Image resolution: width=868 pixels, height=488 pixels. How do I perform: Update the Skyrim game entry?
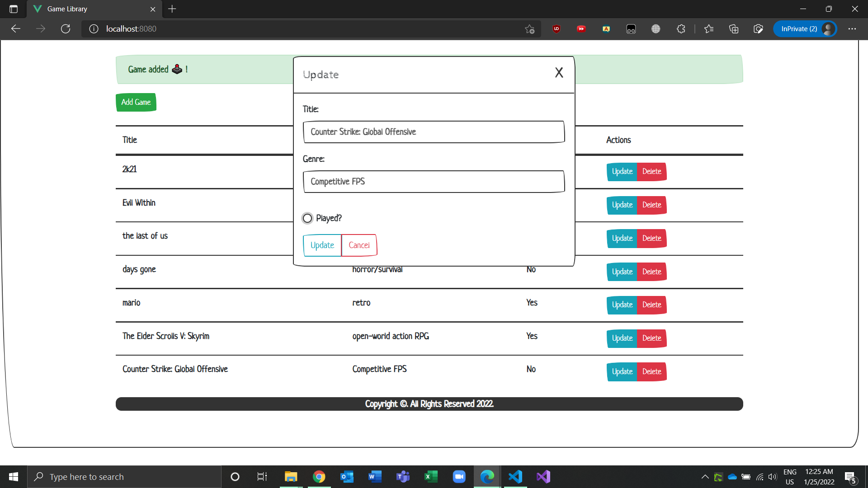[622, 338]
